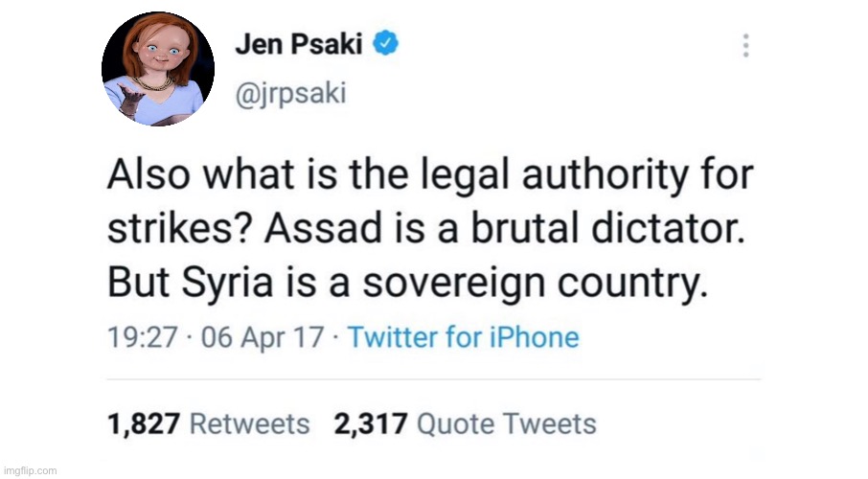Open Jen Psaki's profile picture
868x479 pixels.
pos(158,69)
